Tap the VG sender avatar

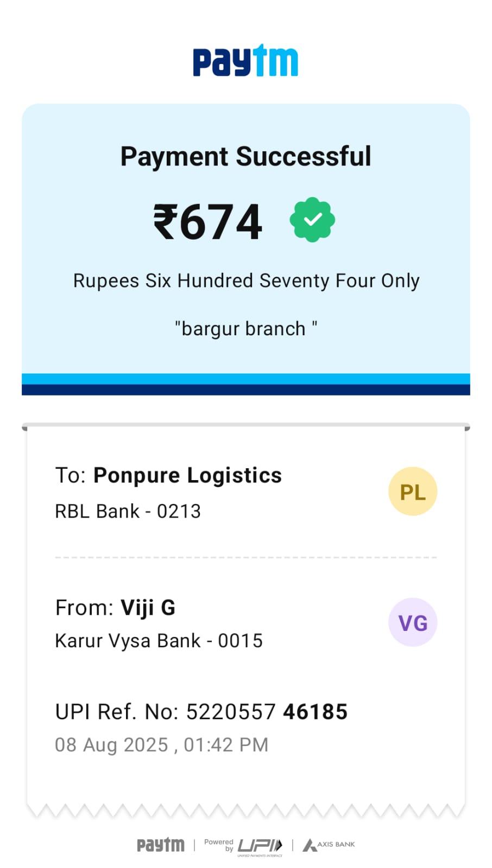click(413, 622)
